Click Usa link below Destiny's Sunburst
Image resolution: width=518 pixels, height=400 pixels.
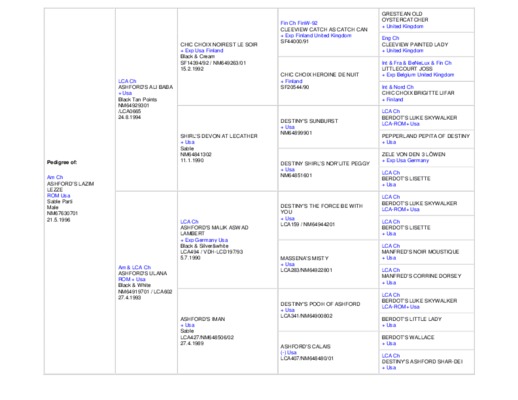(x=288, y=127)
